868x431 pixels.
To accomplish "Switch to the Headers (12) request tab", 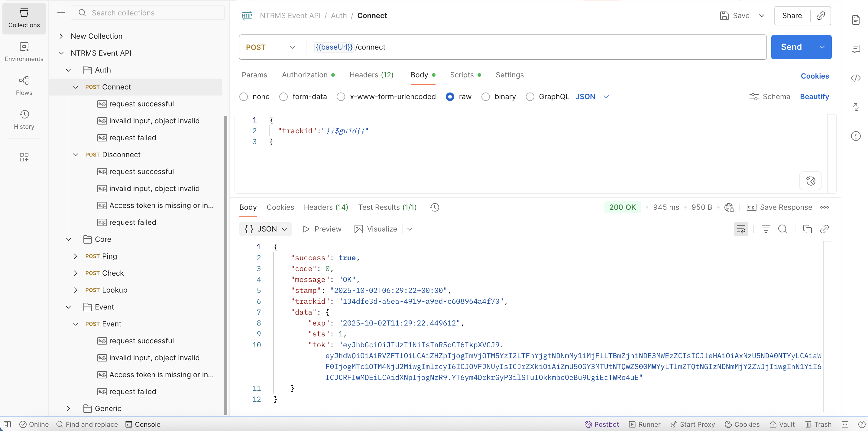I will tap(371, 75).
